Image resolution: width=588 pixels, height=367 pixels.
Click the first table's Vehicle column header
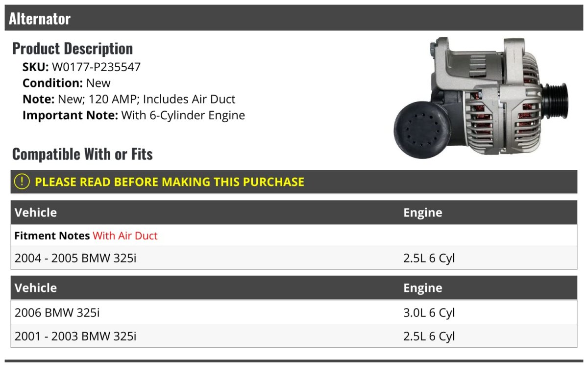point(36,212)
